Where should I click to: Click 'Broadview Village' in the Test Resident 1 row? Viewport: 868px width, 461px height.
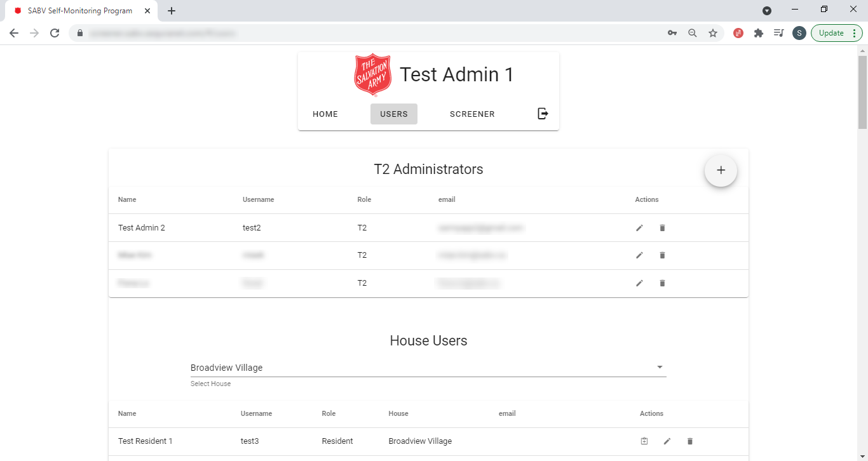pyautogui.click(x=421, y=441)
